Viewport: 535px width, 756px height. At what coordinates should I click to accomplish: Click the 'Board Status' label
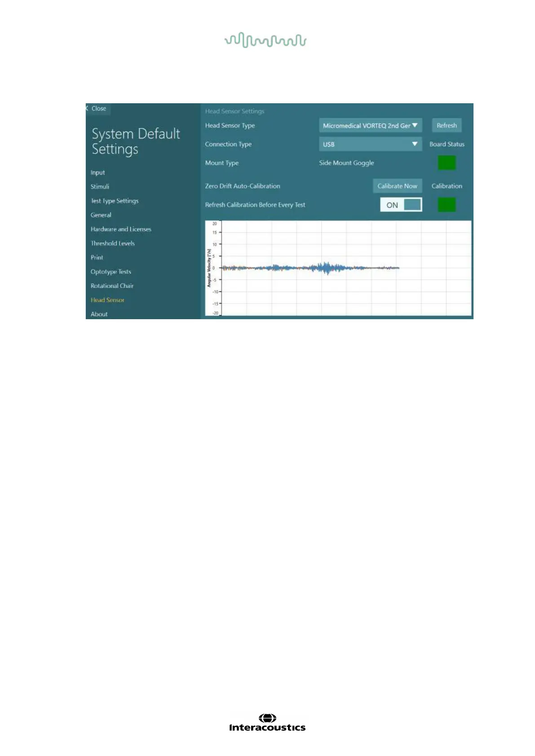click(447, 144)
